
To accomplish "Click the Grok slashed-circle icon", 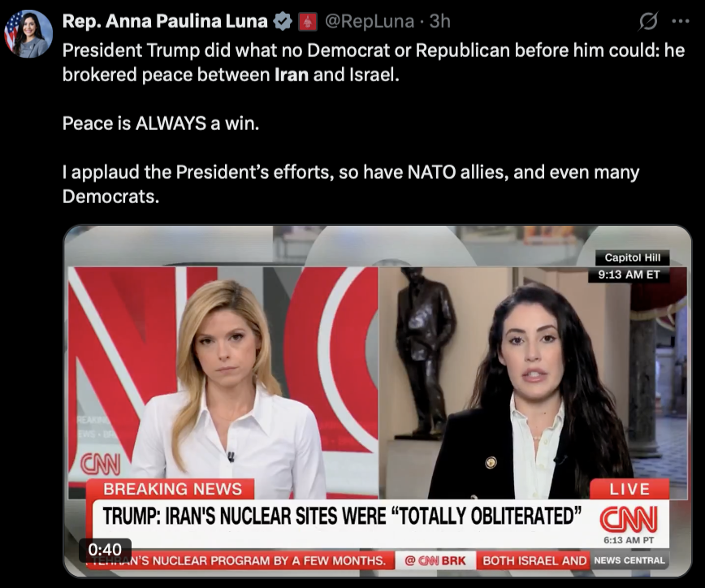I will (x=648, y=21).
